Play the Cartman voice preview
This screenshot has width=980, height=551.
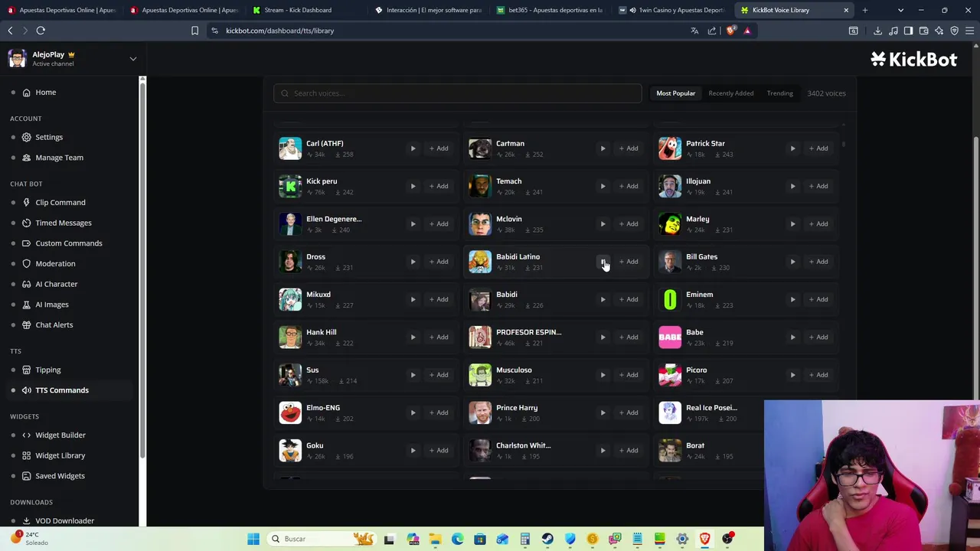click(603, 148)
